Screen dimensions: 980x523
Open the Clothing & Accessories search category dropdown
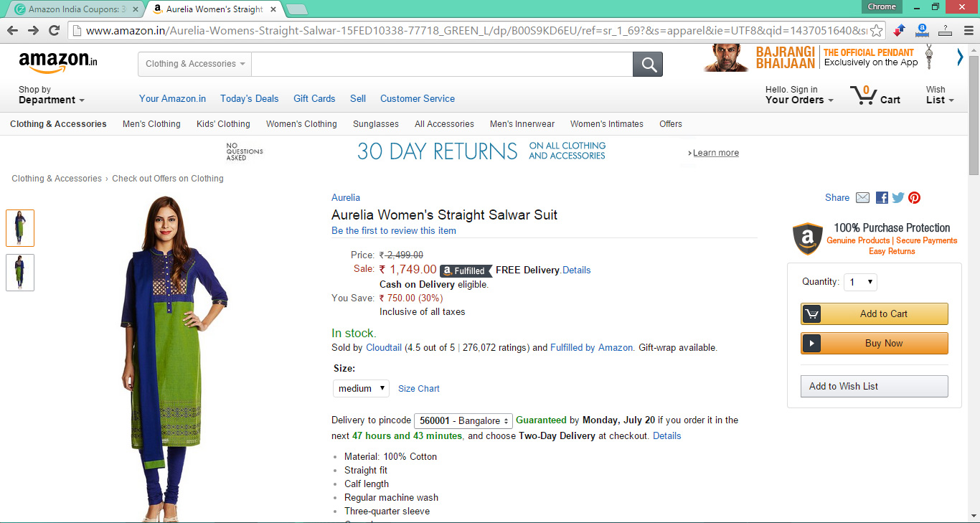[x=194, y=64]
